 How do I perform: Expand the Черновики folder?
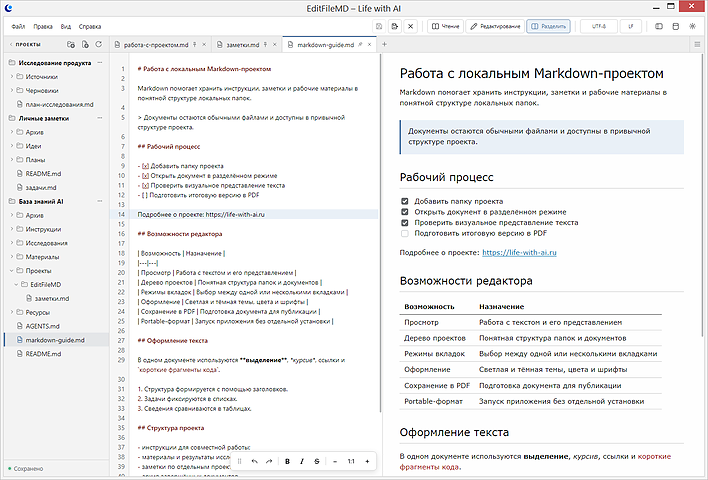coord(12,90)
